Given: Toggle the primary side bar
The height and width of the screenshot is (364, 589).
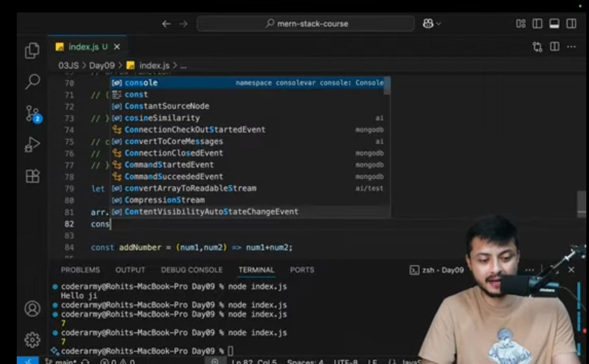Looking at the screenshot, I should (537, 24).
